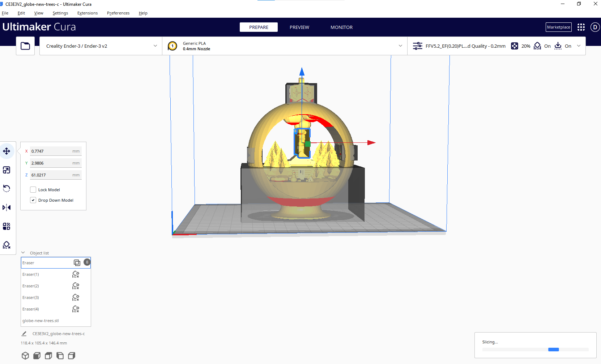Click the support blocker icon for Eraser(1)
Viewport: 601px width, 364px height.
76,274
